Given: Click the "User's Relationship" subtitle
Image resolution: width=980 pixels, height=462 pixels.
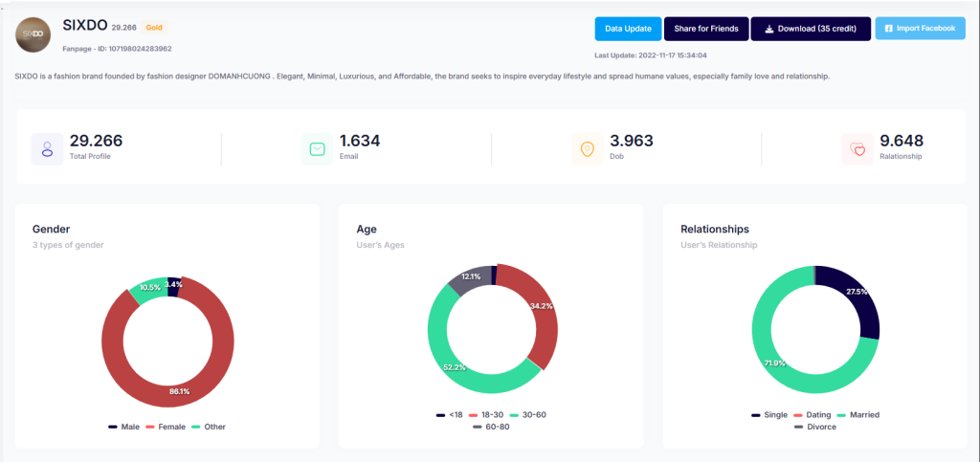Looking at the screenshot, I should coord(719,245).
